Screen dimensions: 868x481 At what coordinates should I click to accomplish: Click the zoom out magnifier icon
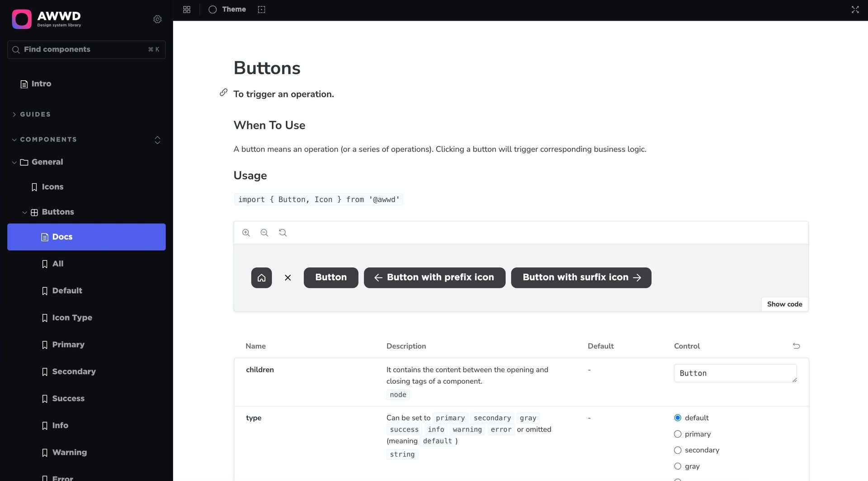(264, 233)
